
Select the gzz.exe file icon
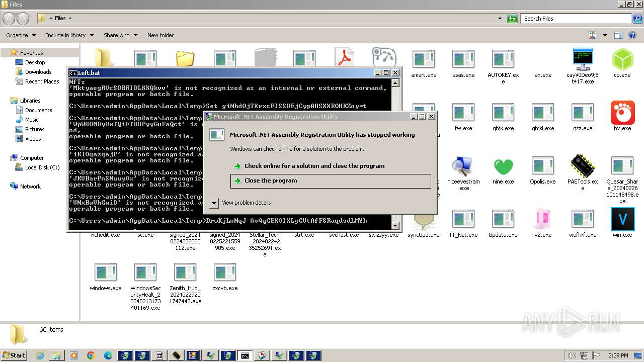pyautogui.click(x=583, y=113)
